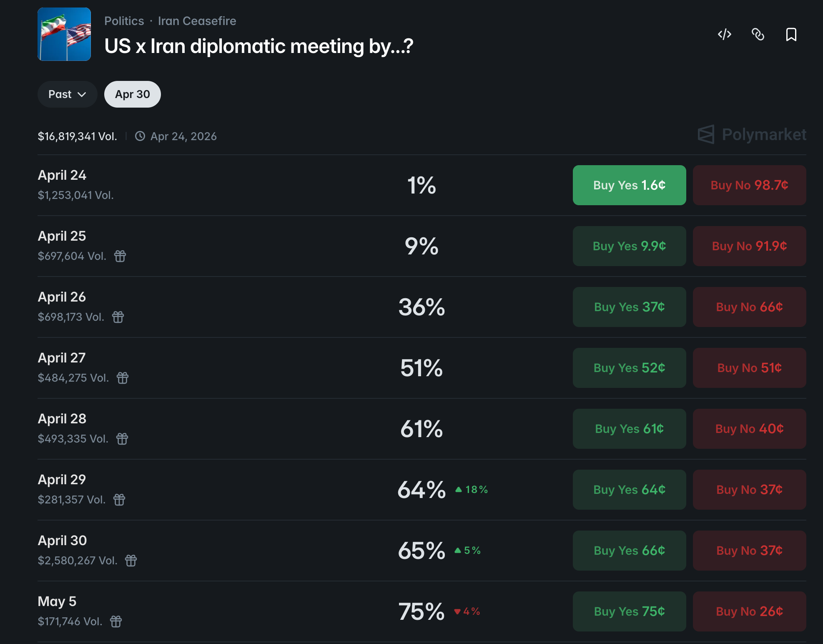Viewport: 823px width, 644px height.
Task: Bookmark this market
Action: tap(791, 34)
